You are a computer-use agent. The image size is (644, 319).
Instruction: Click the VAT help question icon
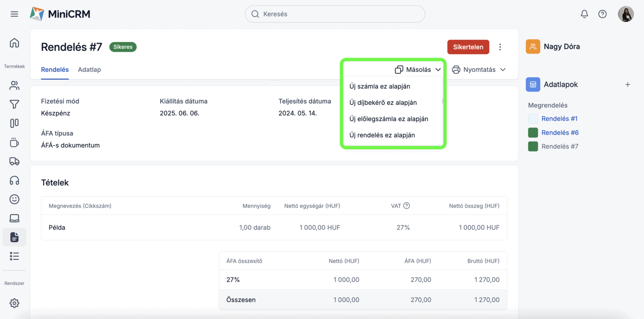[407, 206]
